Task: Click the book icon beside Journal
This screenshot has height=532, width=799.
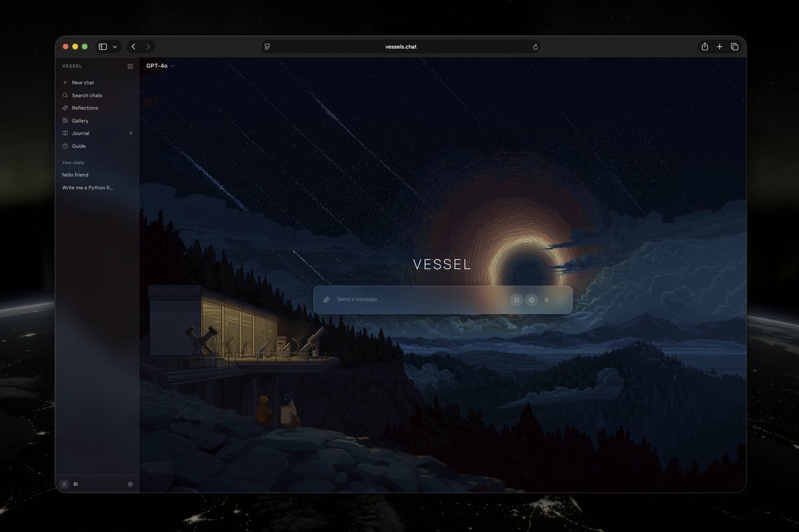Action: [65, 133]
